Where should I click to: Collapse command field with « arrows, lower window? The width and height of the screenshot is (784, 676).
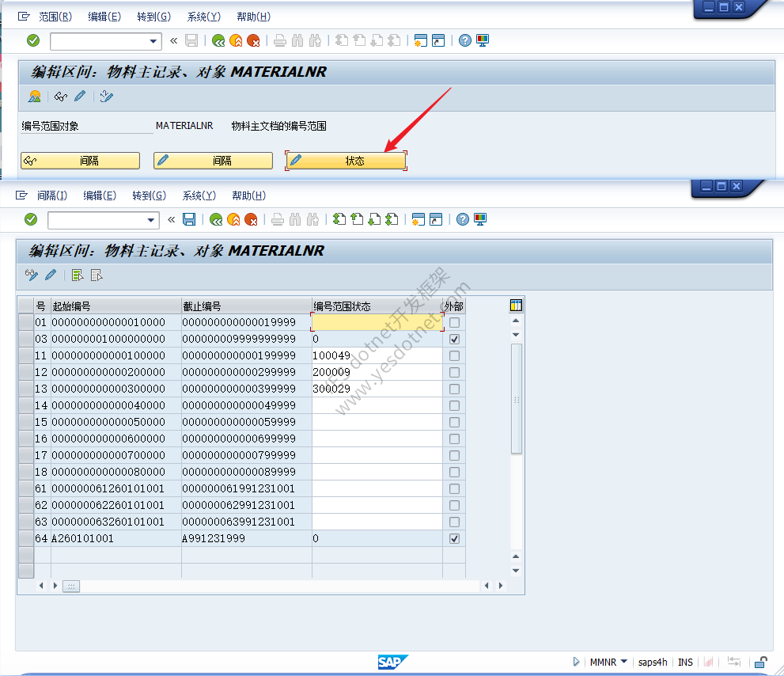pos(172,219)
